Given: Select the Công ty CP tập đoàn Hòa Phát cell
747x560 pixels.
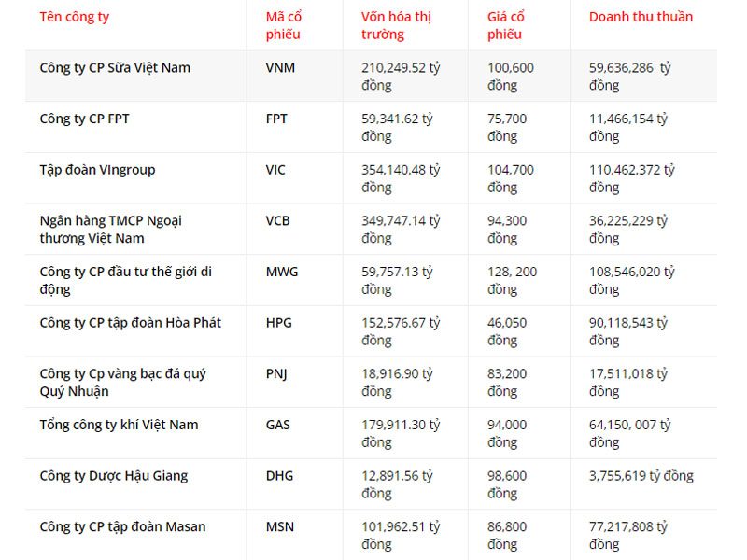Looking at the screenshot, I should click(131, 323).
